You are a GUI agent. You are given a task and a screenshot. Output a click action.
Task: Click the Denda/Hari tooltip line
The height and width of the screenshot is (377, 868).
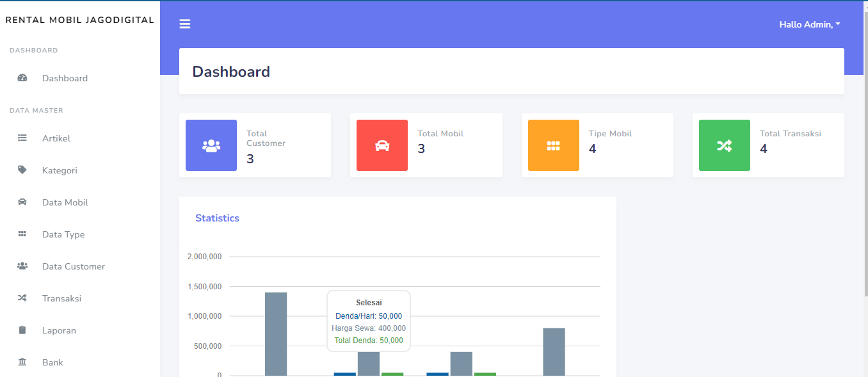[x=369, y=316]
